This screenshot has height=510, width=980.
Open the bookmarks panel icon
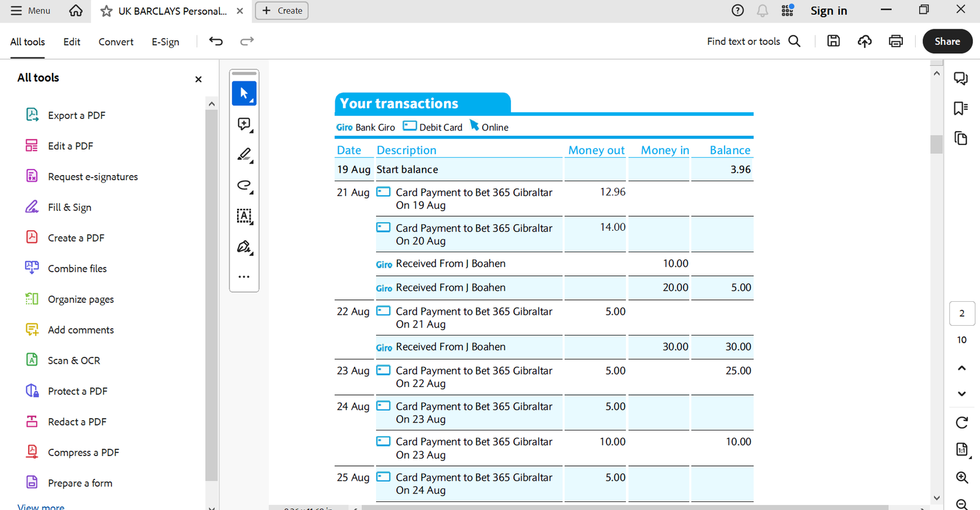click(x=960, y=108)
